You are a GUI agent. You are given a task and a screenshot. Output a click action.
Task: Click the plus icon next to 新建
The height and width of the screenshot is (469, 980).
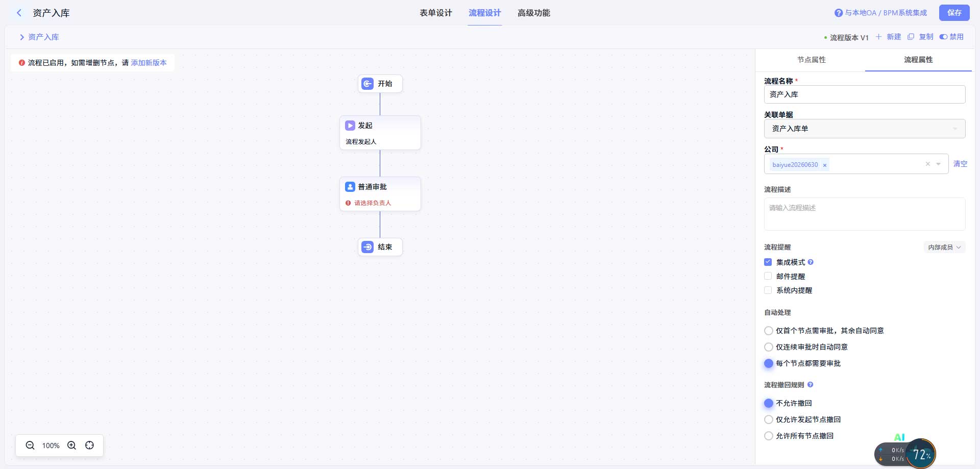[878, 37]
